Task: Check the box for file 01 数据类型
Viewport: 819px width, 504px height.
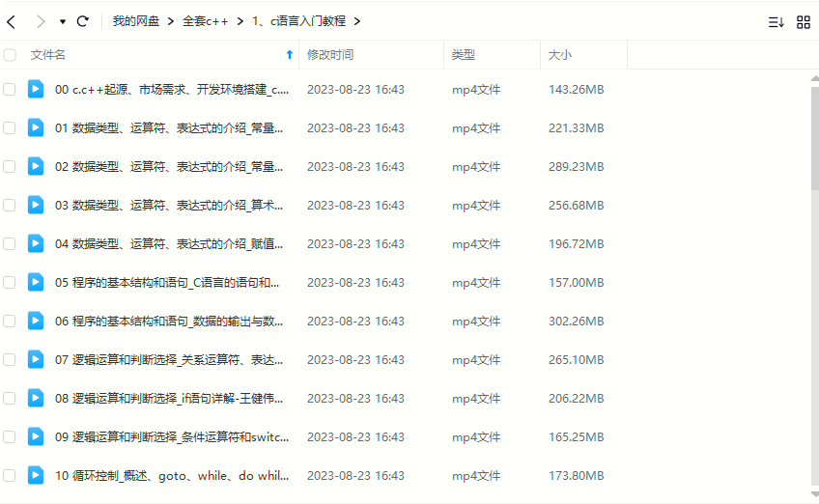Action: [10, 127]
